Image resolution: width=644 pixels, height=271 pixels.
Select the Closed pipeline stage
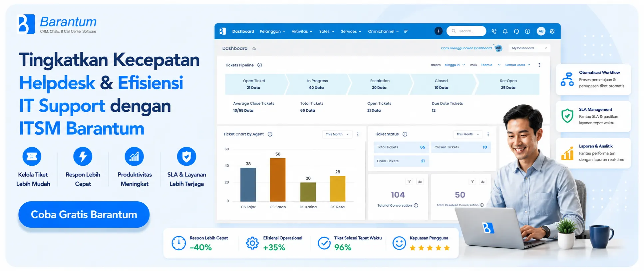coord(442,84)
